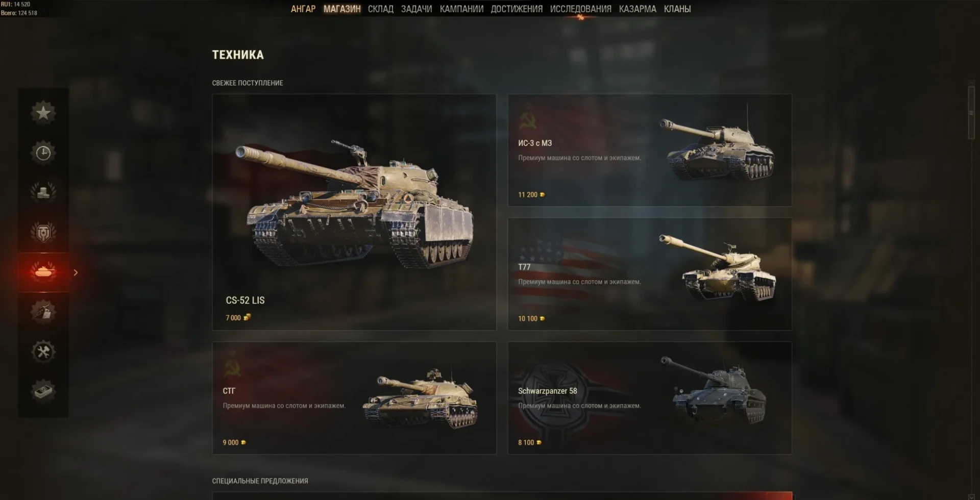This screenshot has height=500, width=980.
Task: Open the СКЛАД tab
Action: (380, 9)
